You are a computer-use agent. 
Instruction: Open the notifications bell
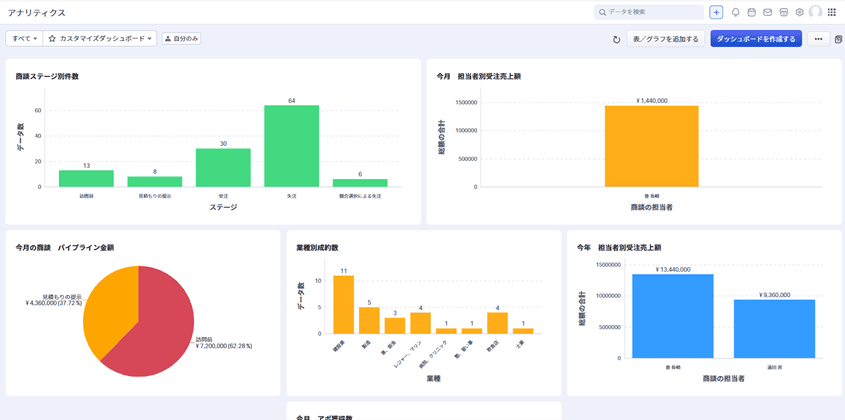click(736, 12)
